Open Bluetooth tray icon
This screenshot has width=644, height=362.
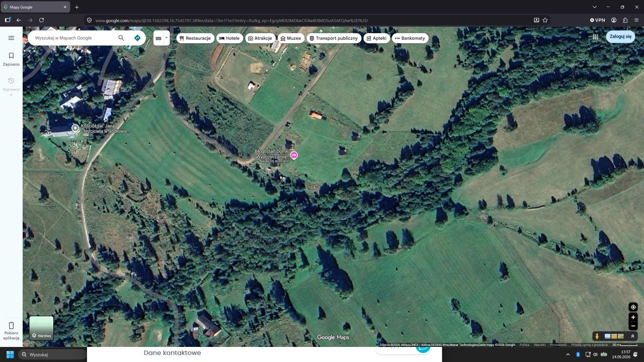(x=578, y=354)
